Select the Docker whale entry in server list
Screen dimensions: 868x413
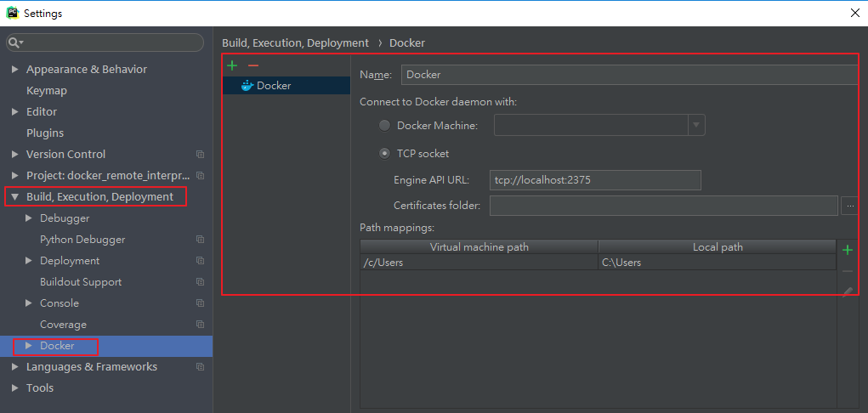pos(286,85)
